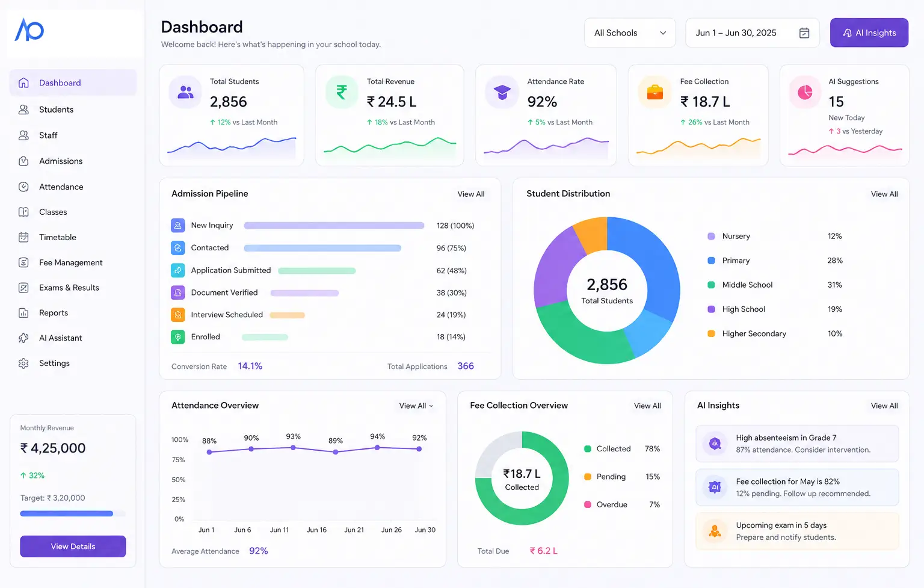924x588 pixels.
Task: Click the Admissions sidebar icon
Action: (23, 161)
